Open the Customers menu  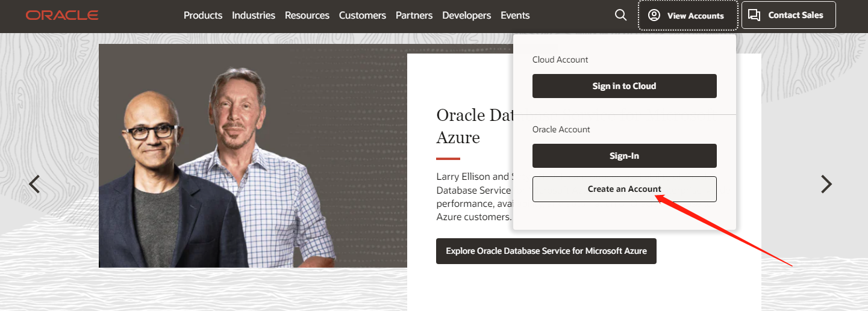point(363,16)
